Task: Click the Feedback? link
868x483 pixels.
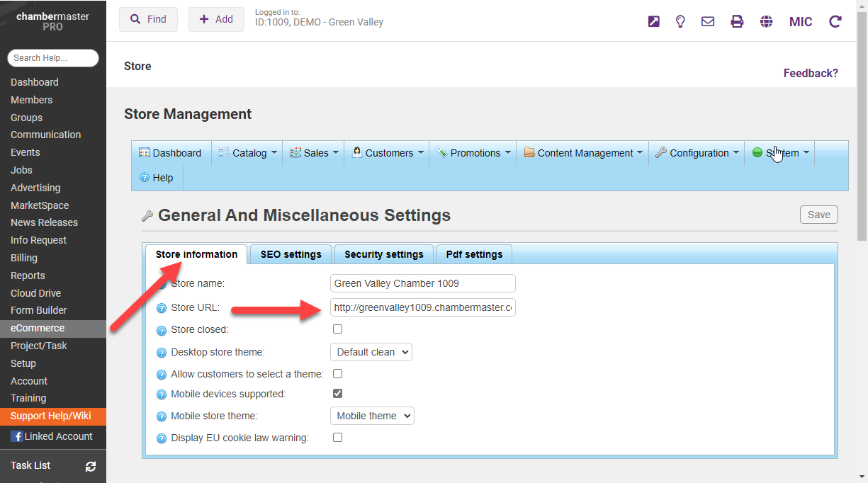Action: [x=810, y=74]
